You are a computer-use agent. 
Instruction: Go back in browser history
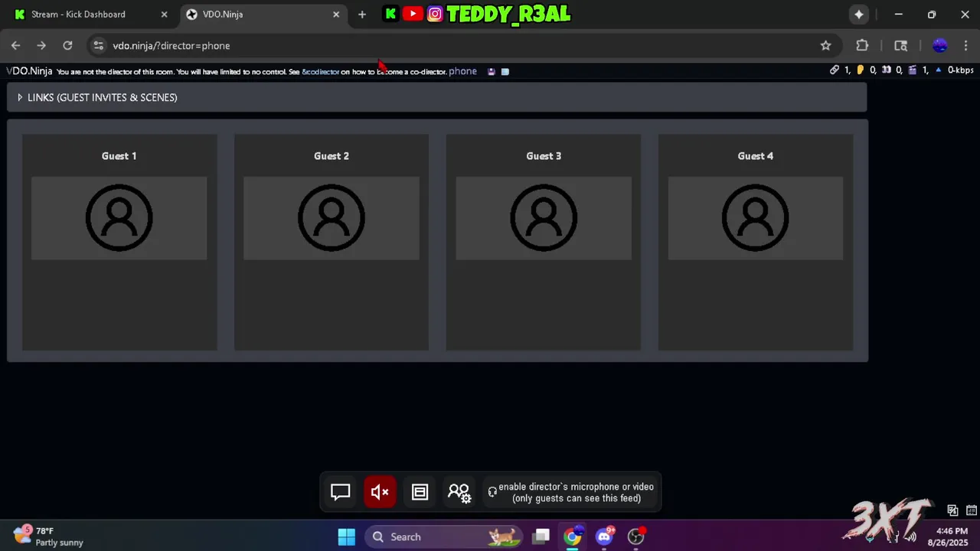(16, 46)
